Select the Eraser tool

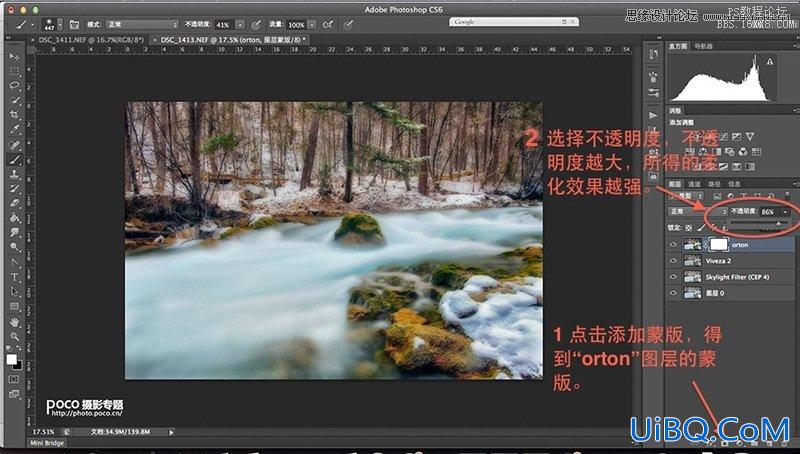point(14,204)
